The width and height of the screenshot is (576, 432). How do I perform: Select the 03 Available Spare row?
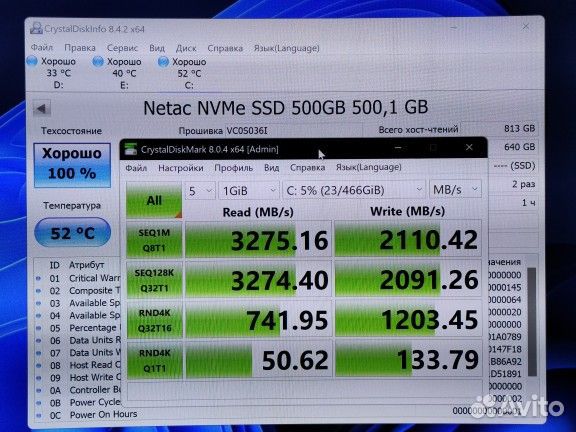pyautogui.click(x=78, y=303)
